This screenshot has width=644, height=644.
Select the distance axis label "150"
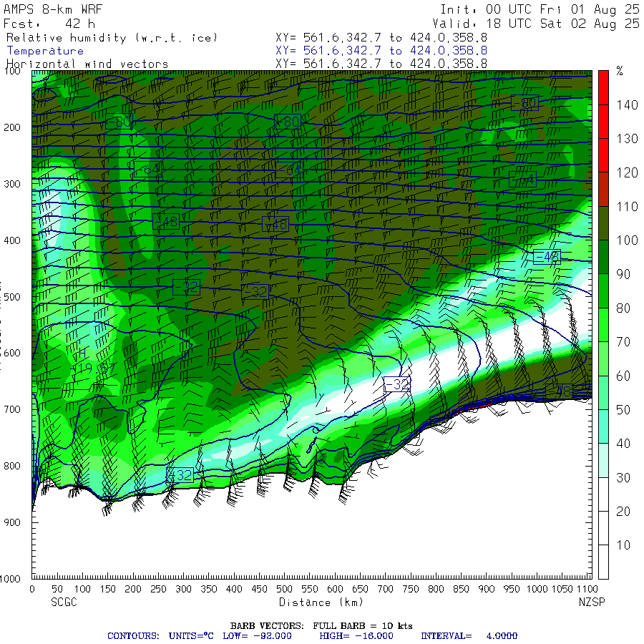coord(107,590)
